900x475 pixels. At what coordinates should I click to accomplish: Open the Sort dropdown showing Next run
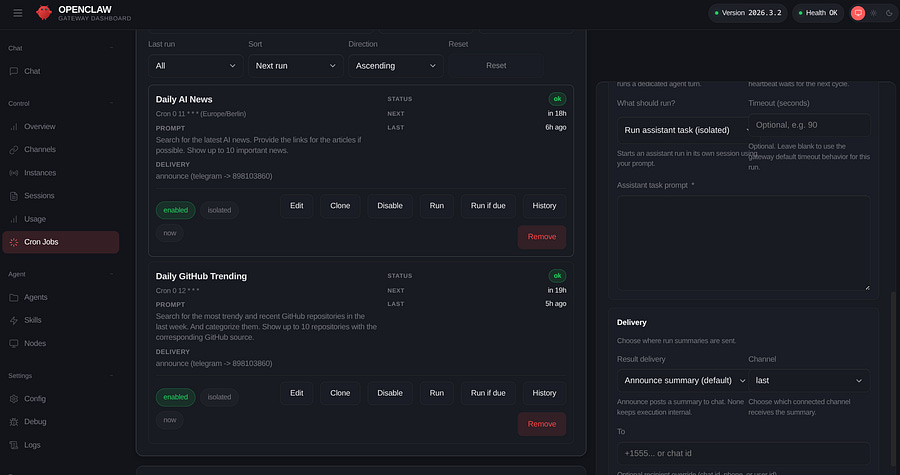click(x=296, y=66)
